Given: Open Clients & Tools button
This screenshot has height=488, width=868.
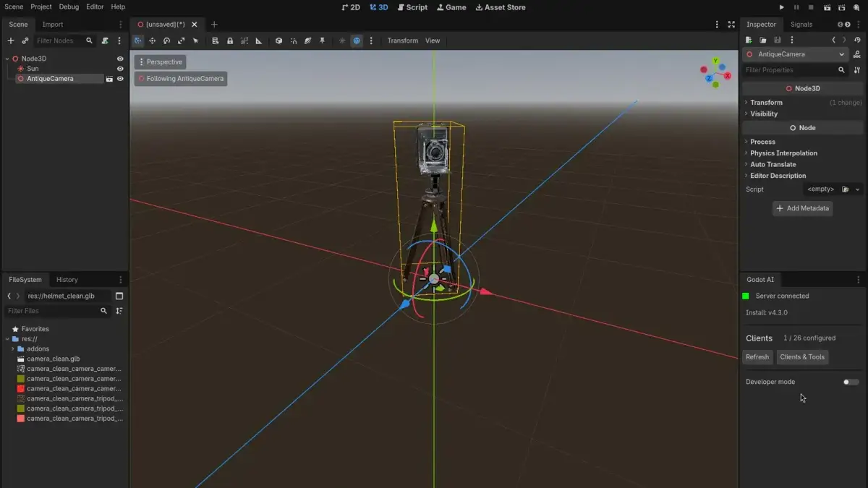Looking at the screenshot, I should [x=802, y=357].
